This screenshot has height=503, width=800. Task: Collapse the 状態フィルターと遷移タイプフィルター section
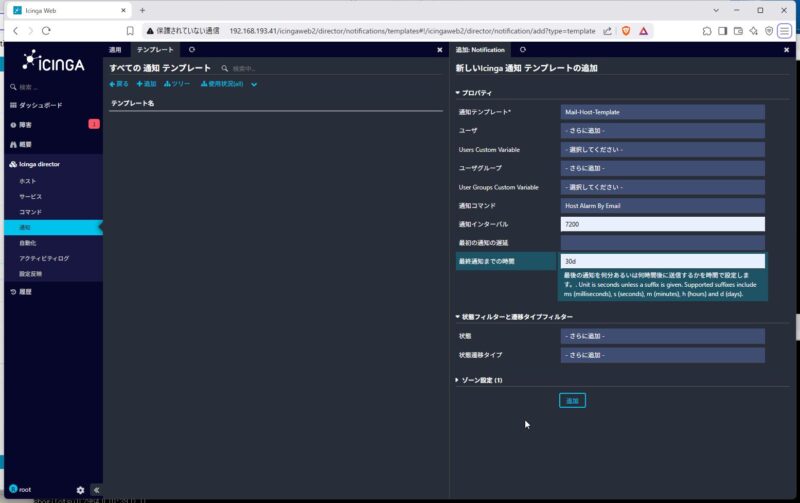coord(514,317)
